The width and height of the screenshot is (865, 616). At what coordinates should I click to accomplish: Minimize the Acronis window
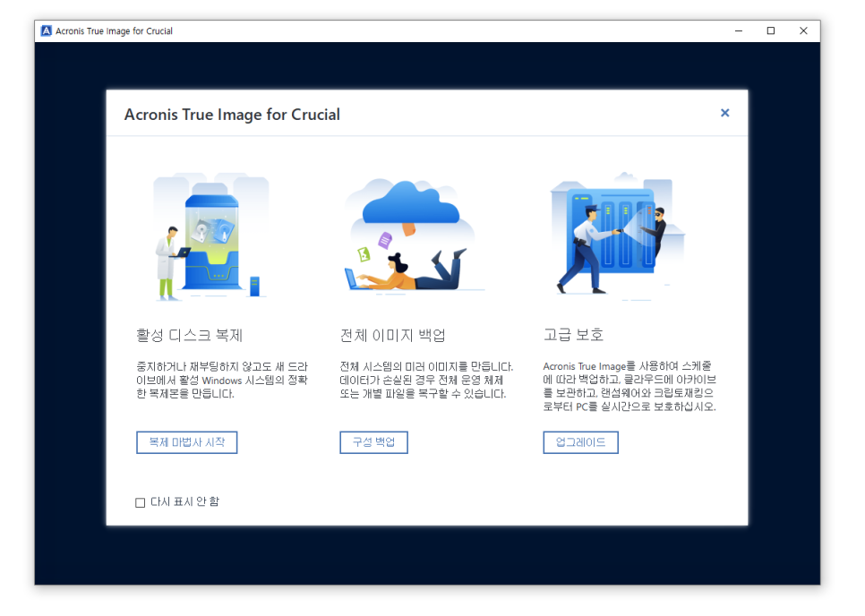(738, 30)
